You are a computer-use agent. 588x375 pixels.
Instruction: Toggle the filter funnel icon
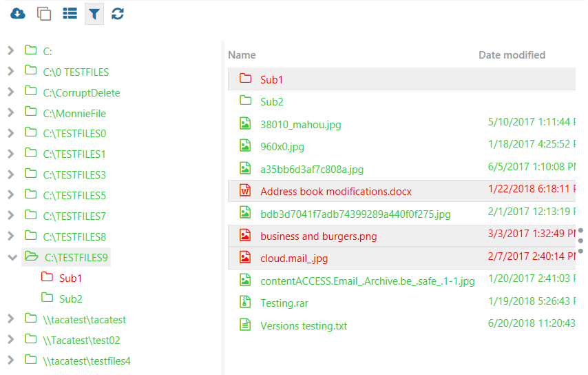(94, 14)
